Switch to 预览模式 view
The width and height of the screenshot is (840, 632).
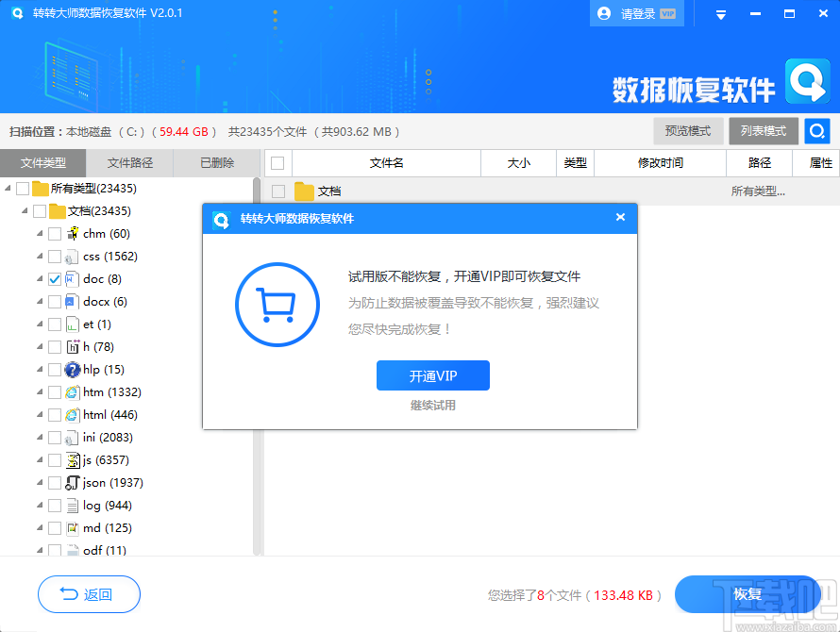(x=688, y=131)
